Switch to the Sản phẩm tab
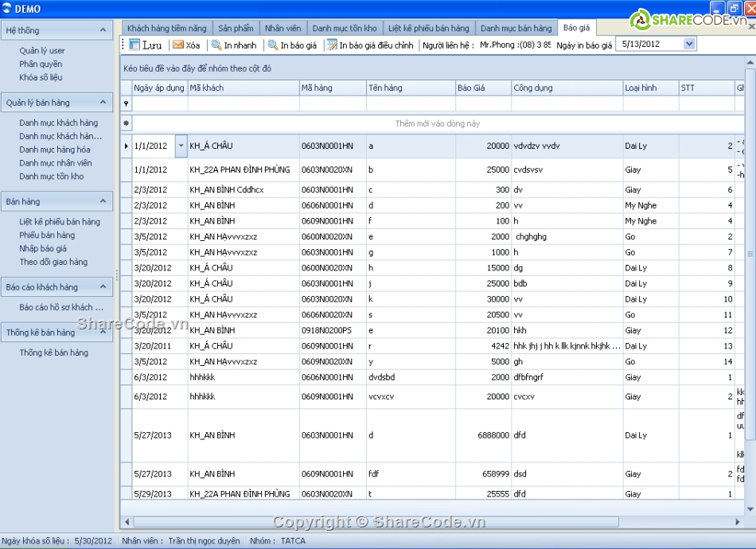The image size is (756, 549). (x=236, y=28)
